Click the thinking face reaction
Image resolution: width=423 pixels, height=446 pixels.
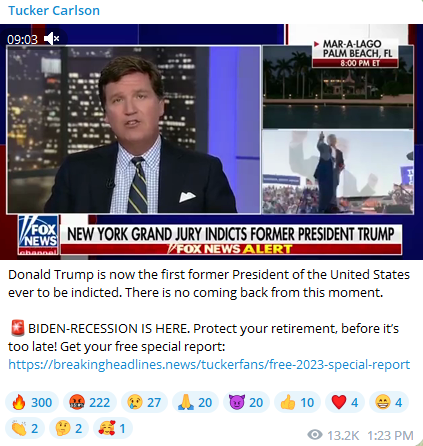click(x=69, y=428)
